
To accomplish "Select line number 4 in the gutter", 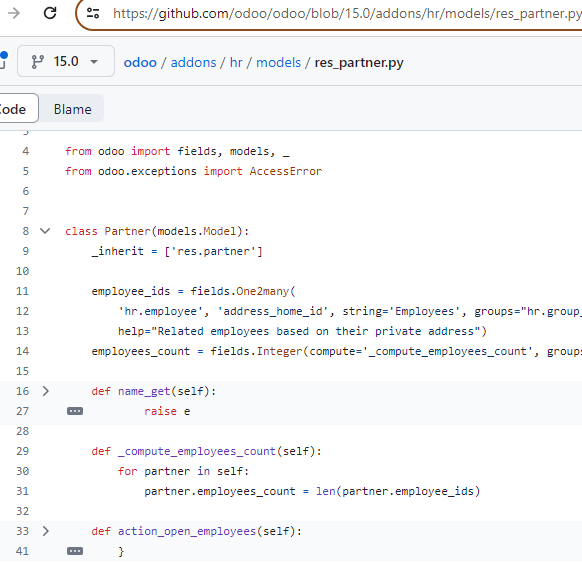I will click(25, 151).
